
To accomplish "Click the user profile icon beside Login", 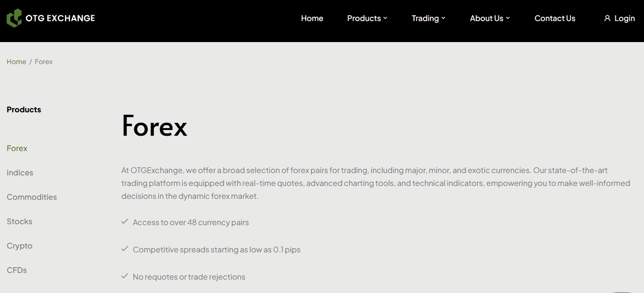I will [x=607, y=18].
